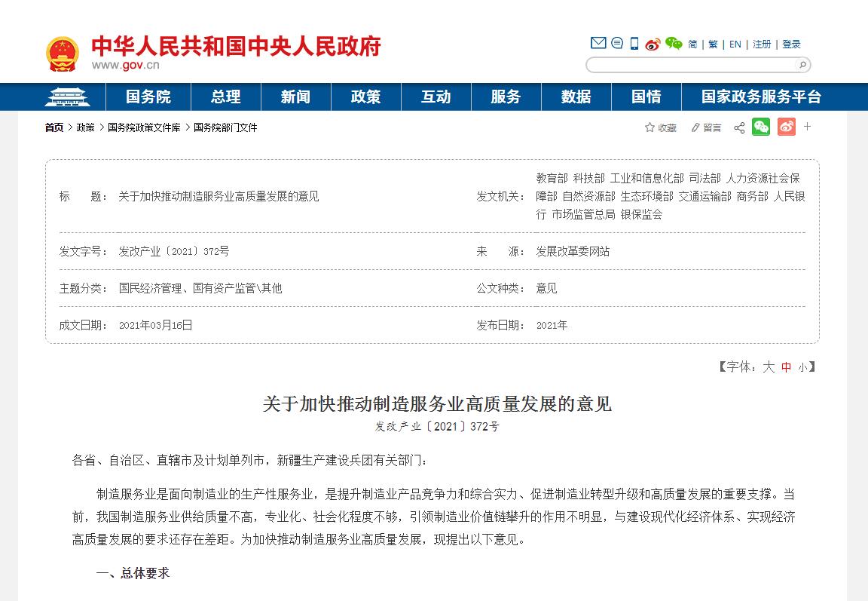Screen dimensions: 868x601
Task: Click 发文机关 issuing agencies list text
Action: 671,196
